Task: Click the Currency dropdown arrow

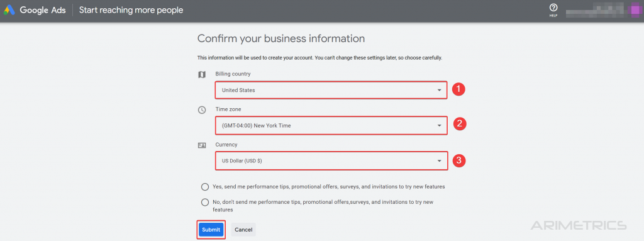Action: (x=439, y=161)
